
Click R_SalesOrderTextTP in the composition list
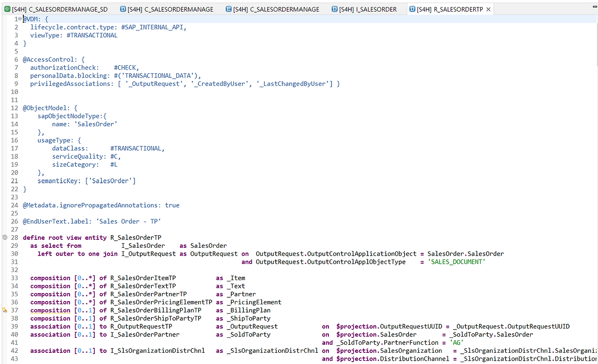(x=143, y=287)
